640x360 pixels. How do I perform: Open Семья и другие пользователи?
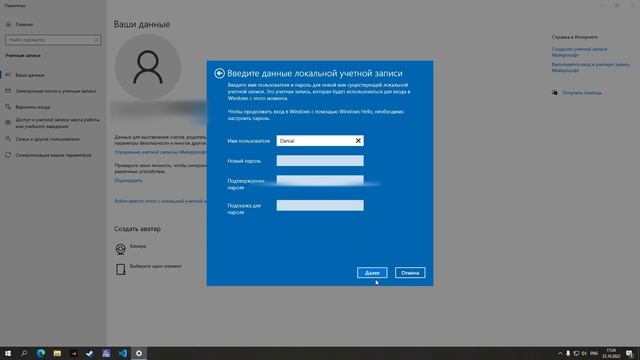47,139
